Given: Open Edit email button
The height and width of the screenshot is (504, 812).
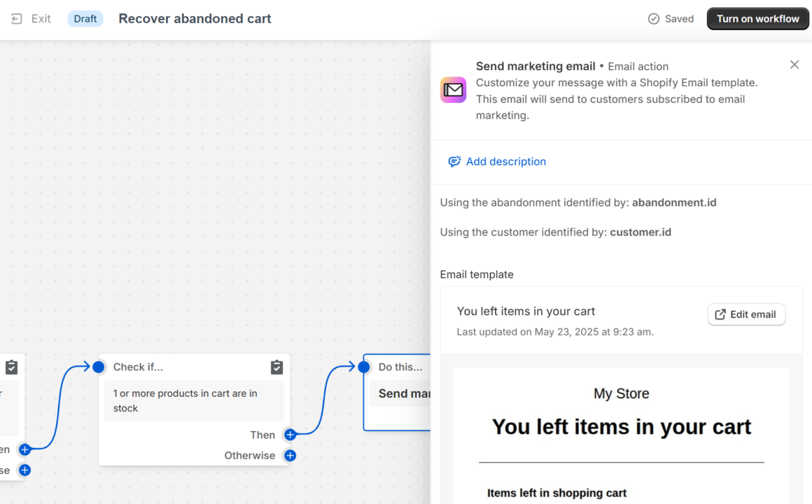Looking at the screenshot, I should (x=745, y=314).
